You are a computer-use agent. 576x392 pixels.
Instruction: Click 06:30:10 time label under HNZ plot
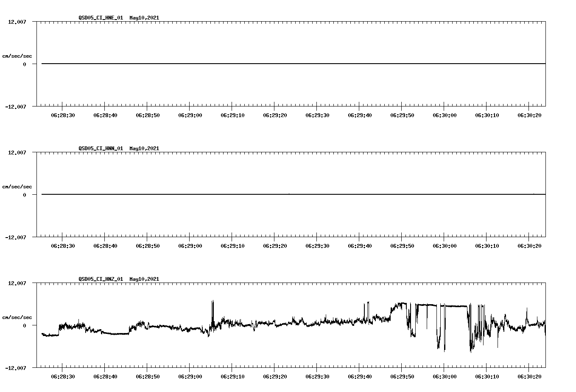(x=487, y=376)
